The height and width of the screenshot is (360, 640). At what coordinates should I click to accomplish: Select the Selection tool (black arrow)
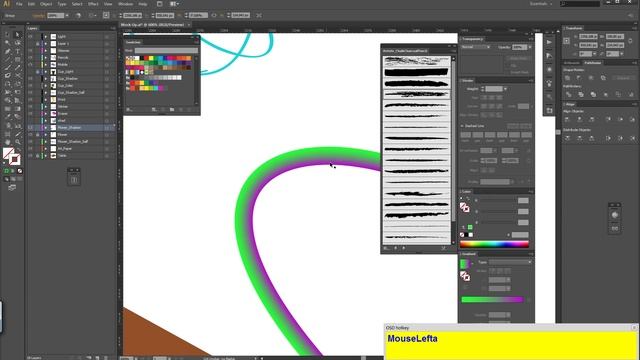(7, 35)
